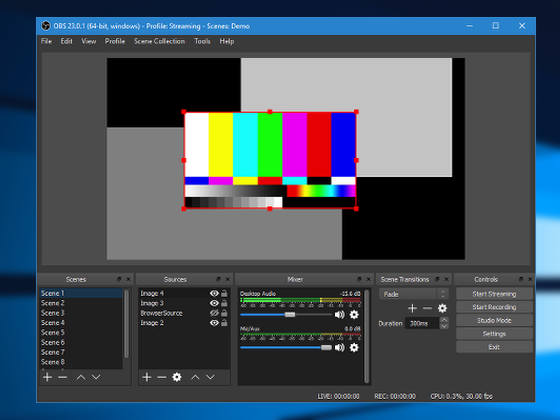Image resolution: width=560 pixels, height=420 pixels.
Task: Open Studio Mode
Action: point(494,320)
